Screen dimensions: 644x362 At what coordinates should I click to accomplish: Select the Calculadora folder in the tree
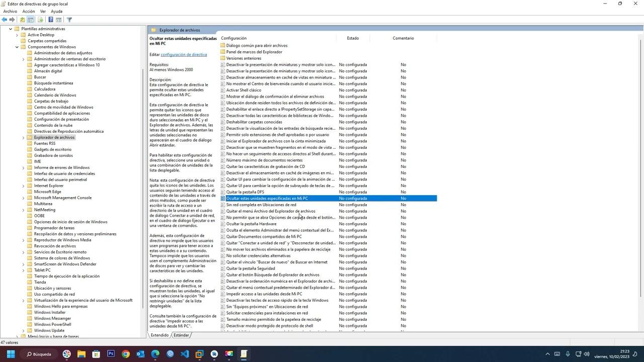pyautogui.click(x=45, y=89)
